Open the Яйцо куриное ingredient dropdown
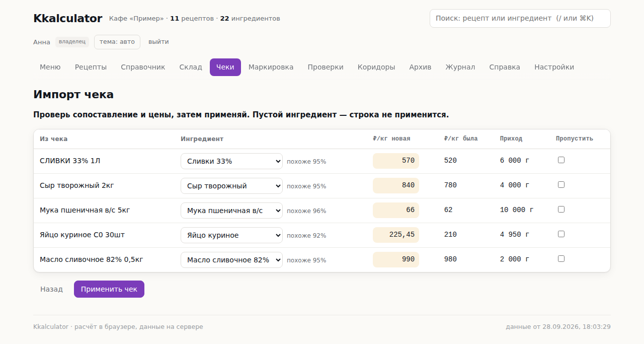The height and width of the screenshot is (344, 644). click(x=231, y=235)
